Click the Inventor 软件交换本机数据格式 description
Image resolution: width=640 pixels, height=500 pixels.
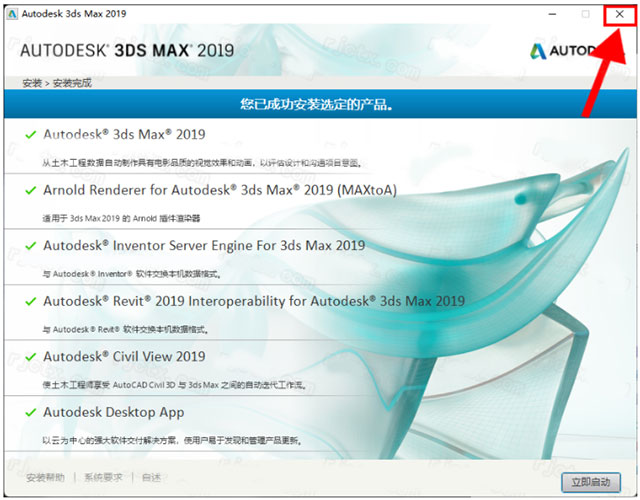(x=132, y=274)
